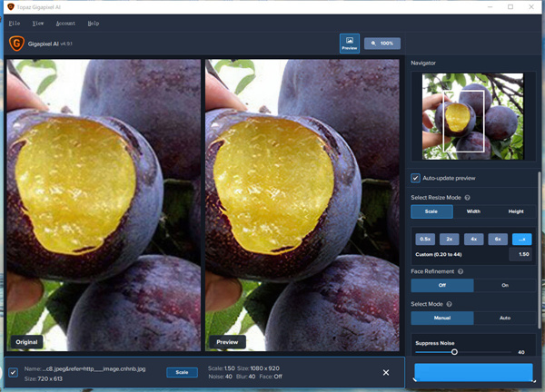Switch Select Mode to Auto
The height and width of the screenshot is (392, 545).
505,318
